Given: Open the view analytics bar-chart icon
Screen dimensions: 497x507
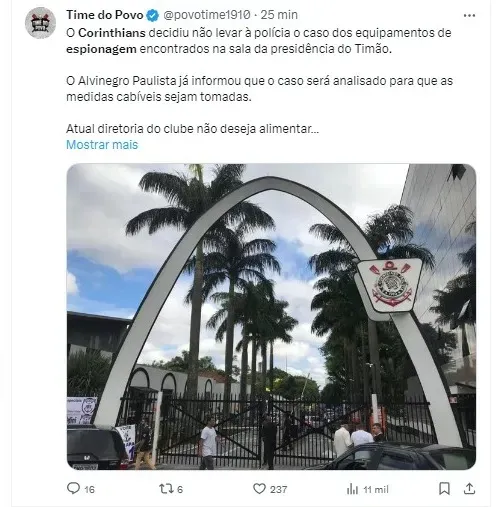Looking at the screenshot, I should tap(352, 489).
